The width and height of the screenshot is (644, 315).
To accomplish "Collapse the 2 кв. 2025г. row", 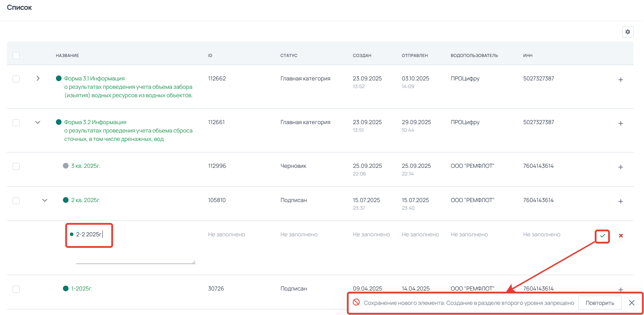I will point(45,200).
